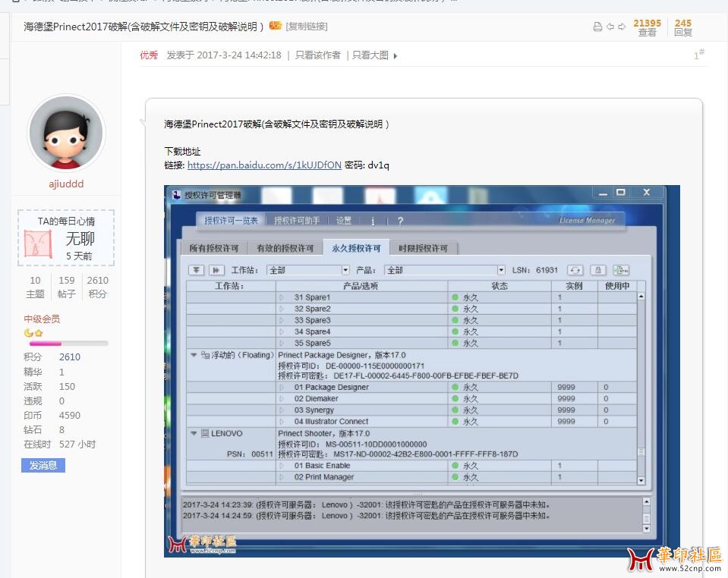Click the refresh licenses icon next to LSN
The height and width of the screenshot is (578, 728).
575,270
